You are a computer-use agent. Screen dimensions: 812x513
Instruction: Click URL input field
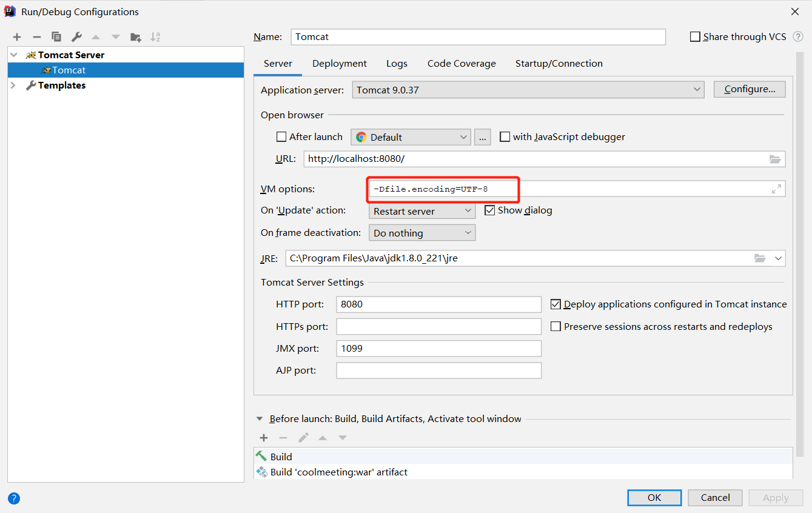545,159
